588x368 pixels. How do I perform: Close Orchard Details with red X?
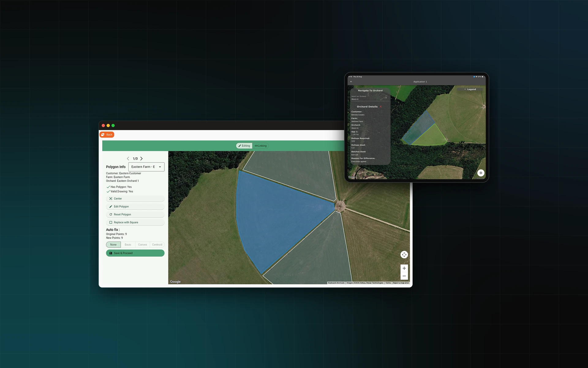(381, 107)
